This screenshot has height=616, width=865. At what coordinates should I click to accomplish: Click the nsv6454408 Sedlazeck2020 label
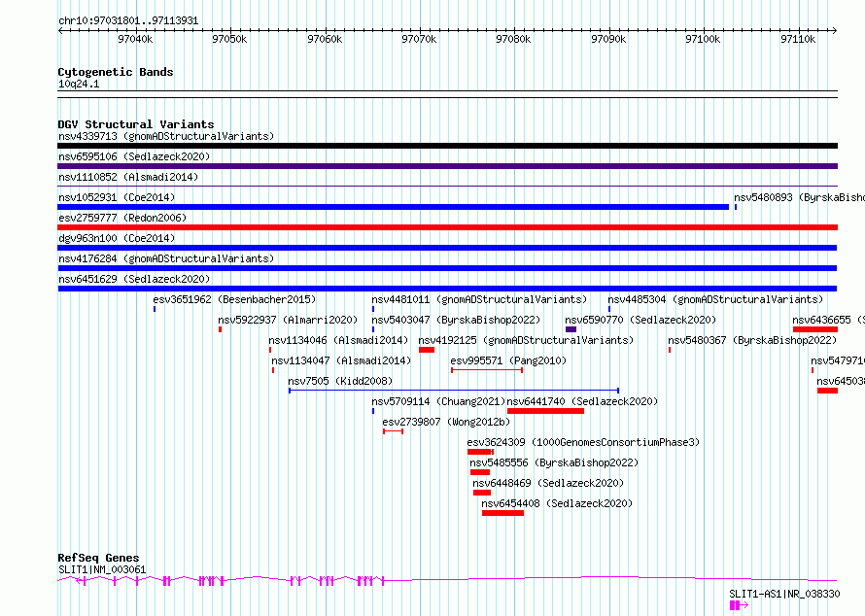tap(557, 503)
